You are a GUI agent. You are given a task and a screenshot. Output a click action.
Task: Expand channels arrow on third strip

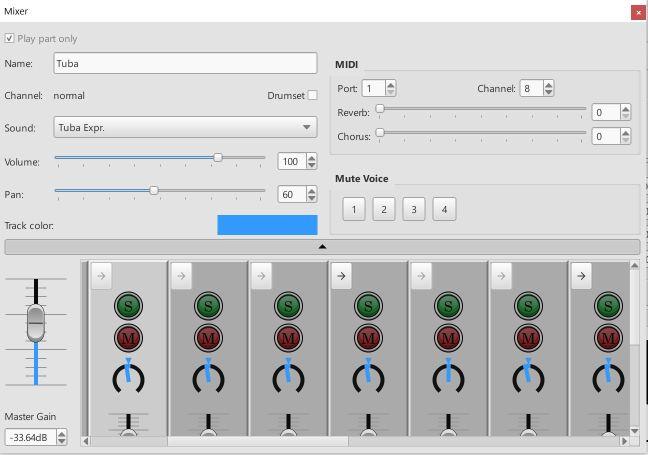(x=261, y=276)
